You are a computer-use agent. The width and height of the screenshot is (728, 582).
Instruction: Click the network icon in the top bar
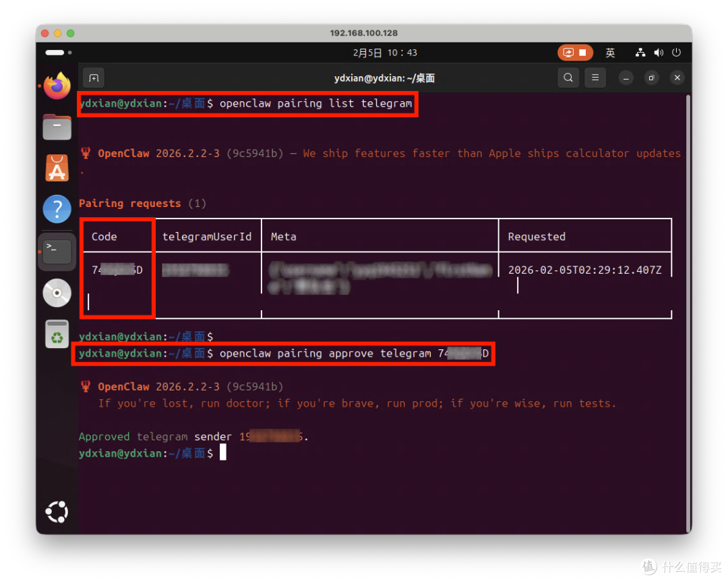coord(640,53)
